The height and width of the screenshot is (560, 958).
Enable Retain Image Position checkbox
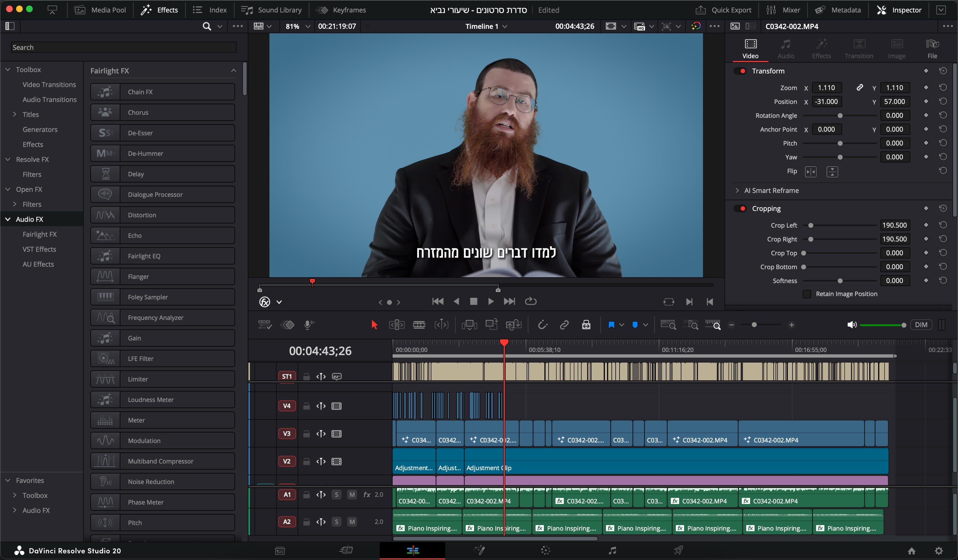(807, 294)
